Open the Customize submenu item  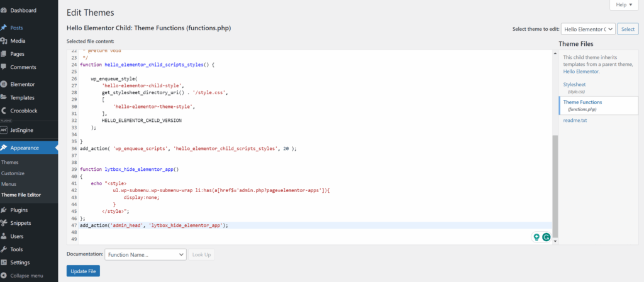(x=13, y=173)
